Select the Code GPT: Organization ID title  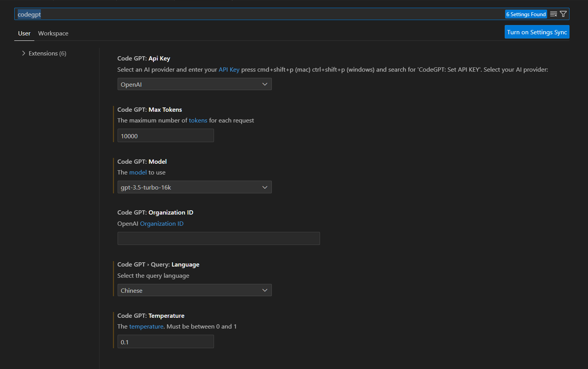coord(155,213)
